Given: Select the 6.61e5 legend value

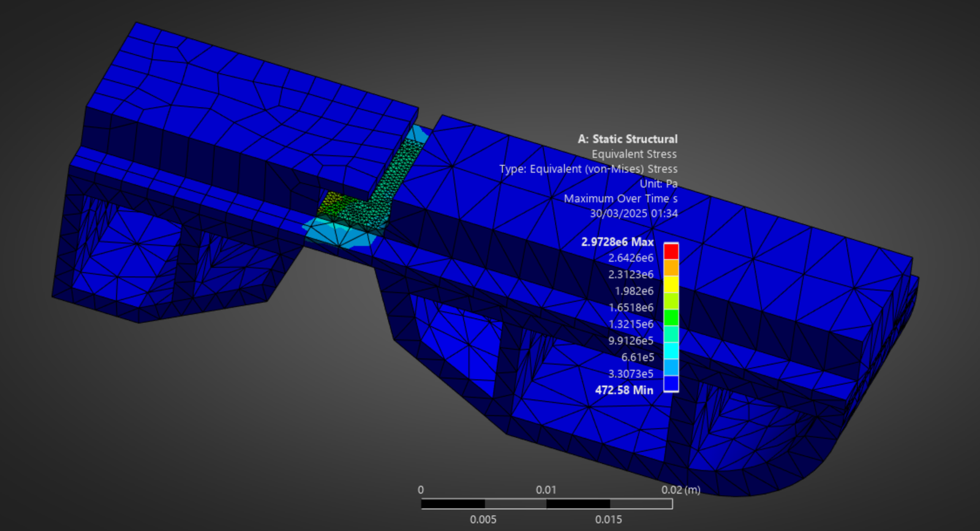Looking at the screenshot, I should coord(637,357).
